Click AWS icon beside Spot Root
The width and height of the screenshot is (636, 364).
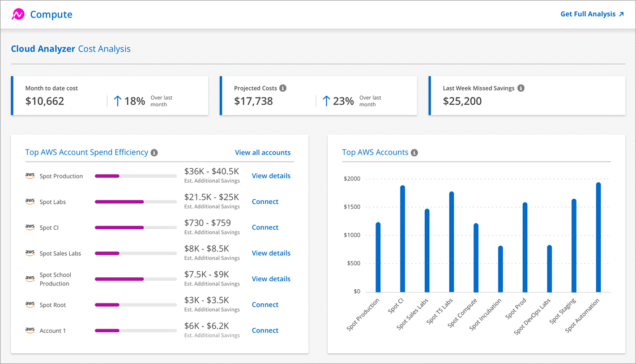(x=30, y=305)
